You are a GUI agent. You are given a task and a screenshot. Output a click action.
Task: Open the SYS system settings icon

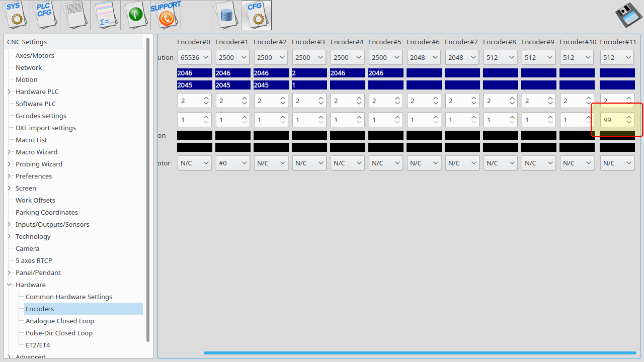pos(15,15)
